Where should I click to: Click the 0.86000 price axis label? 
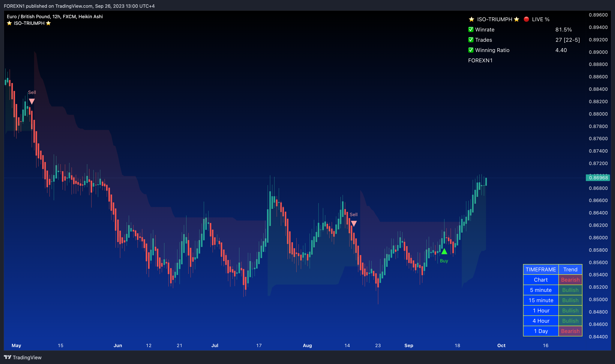(x=598, y=238)
